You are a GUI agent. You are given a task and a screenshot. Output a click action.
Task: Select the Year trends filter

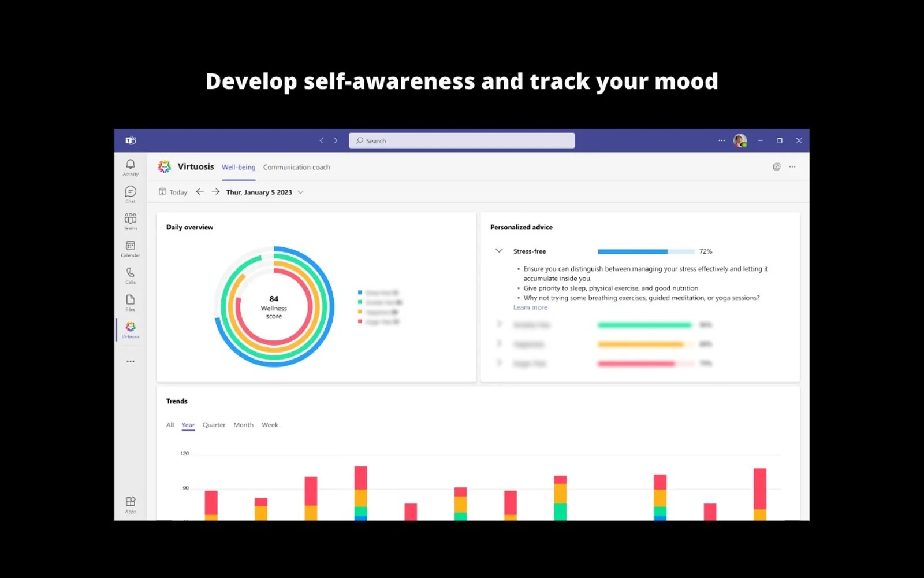pyautogui.click(x=188, y=425)
